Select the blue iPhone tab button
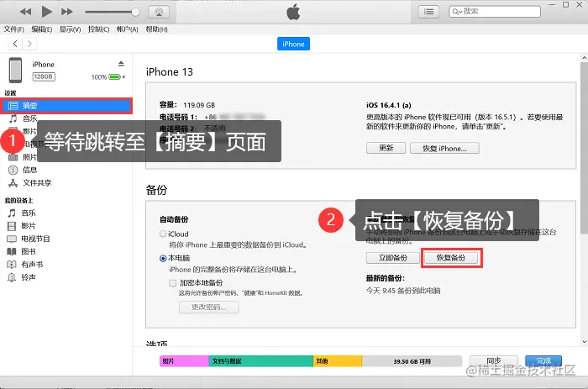Screen dimensions: 588x389 tap(293, 44)
